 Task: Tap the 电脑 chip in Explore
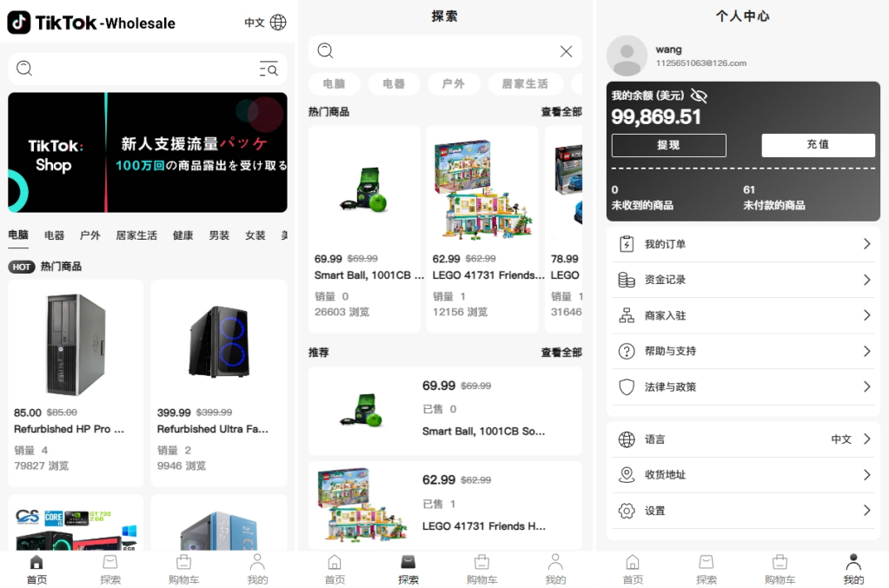[x=335, y=84]
